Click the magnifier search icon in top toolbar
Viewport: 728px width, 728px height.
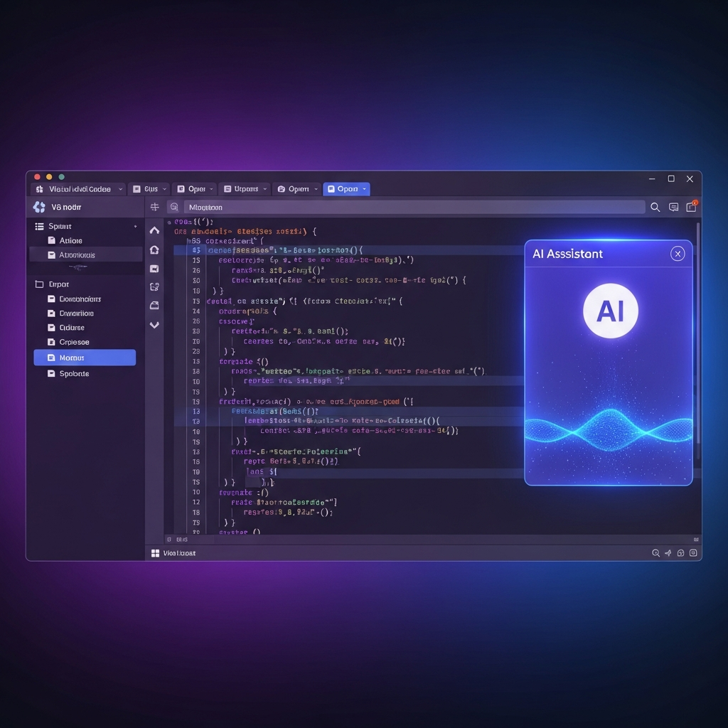tap(655, 207)
